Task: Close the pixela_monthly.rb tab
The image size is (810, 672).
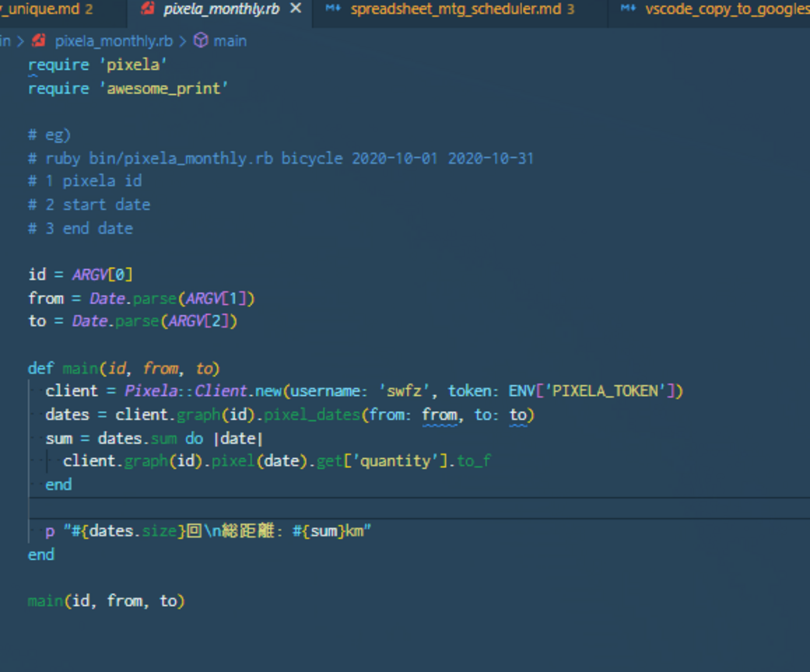Action: point(296,9)
